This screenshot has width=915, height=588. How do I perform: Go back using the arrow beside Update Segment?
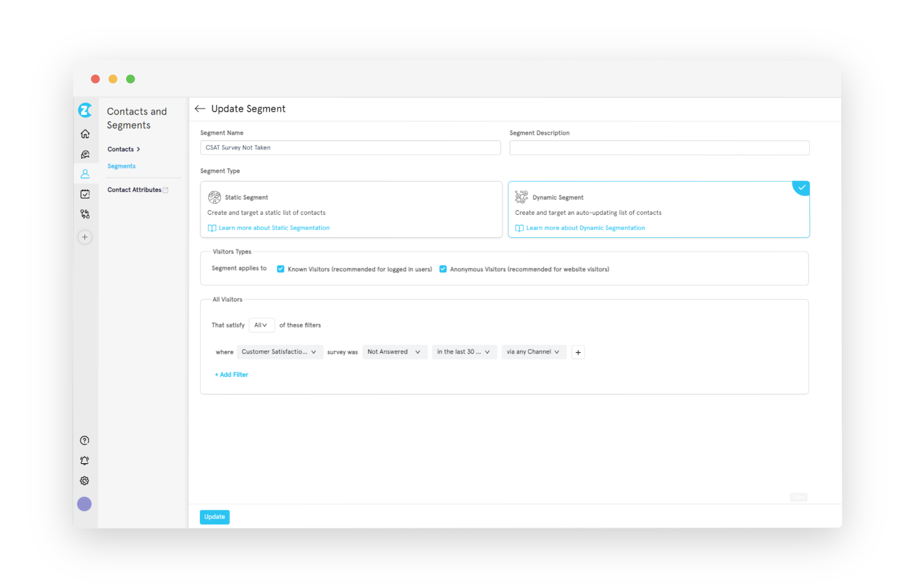[200, 108]
